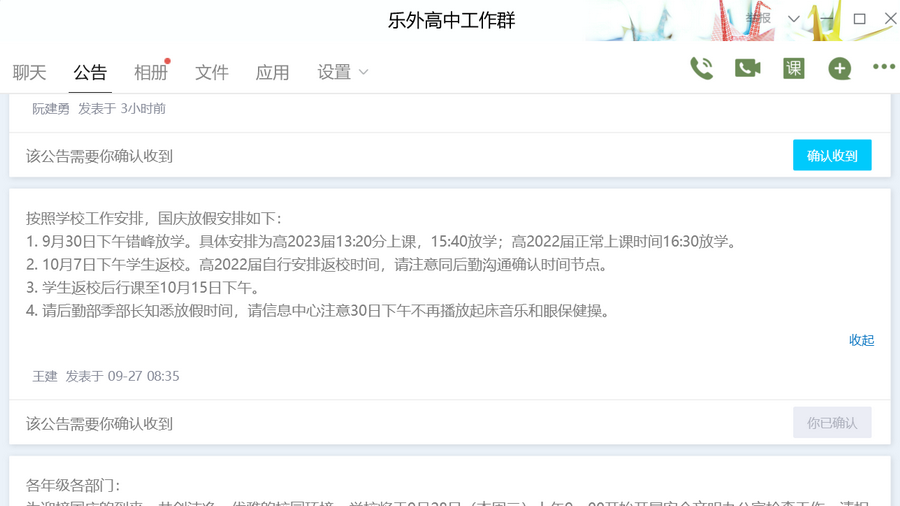The height and width of the screenshot is (506, 900).
Task: Maximize the group window
Action: [859, 19]
